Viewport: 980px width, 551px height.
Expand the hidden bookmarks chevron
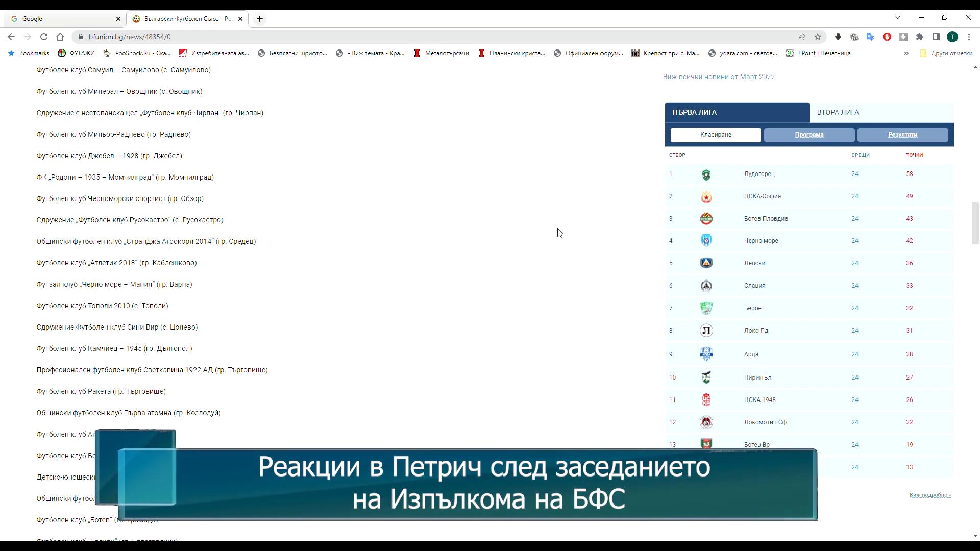click(906, 53)
